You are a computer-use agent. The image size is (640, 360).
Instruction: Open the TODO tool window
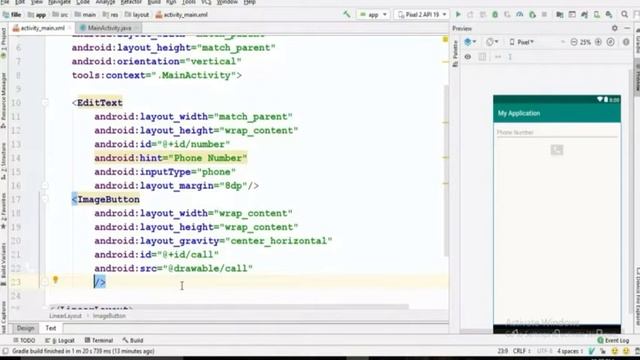click(24, 340)
